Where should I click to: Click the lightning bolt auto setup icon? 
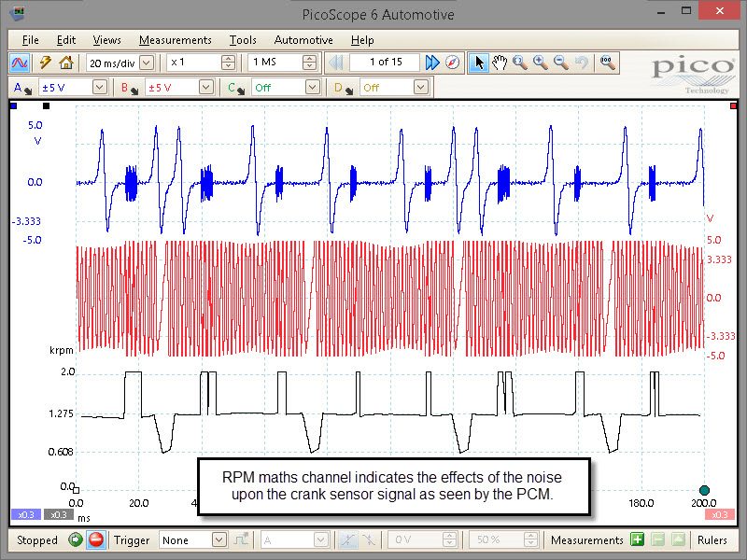coord(46,63)
